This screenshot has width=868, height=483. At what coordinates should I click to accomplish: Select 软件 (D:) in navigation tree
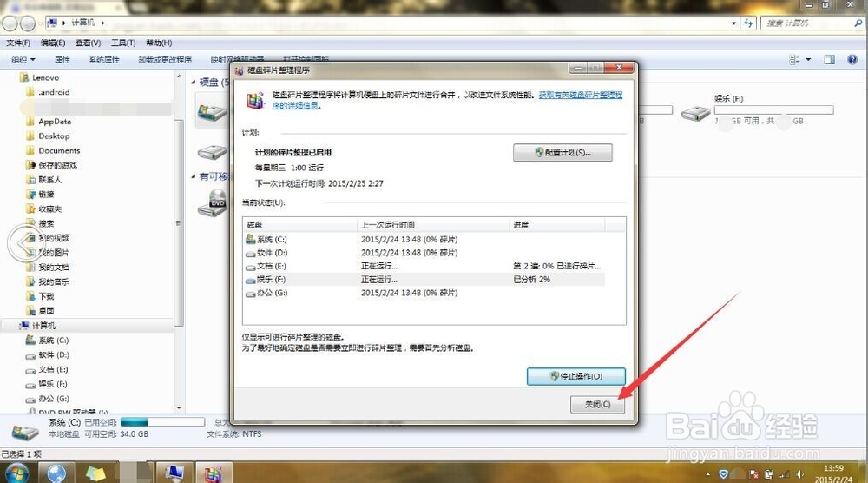click(x=53, y=354)
